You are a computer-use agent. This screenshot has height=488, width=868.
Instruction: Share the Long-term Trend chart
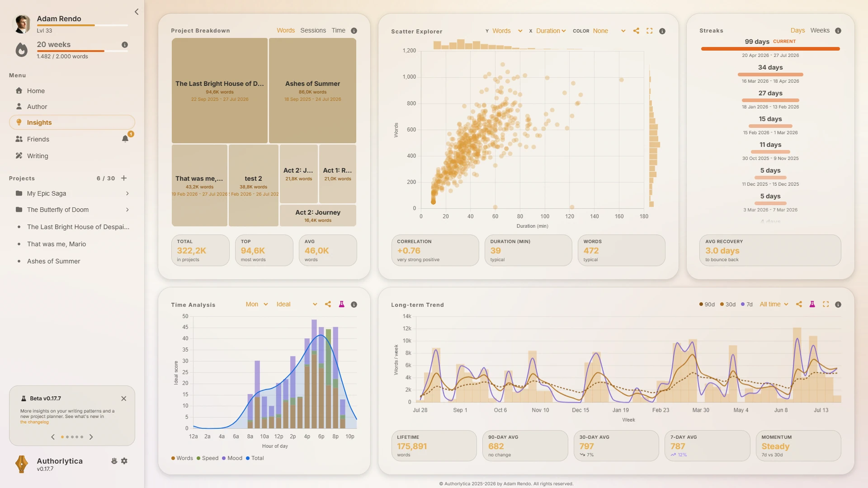tap(799, 304)
